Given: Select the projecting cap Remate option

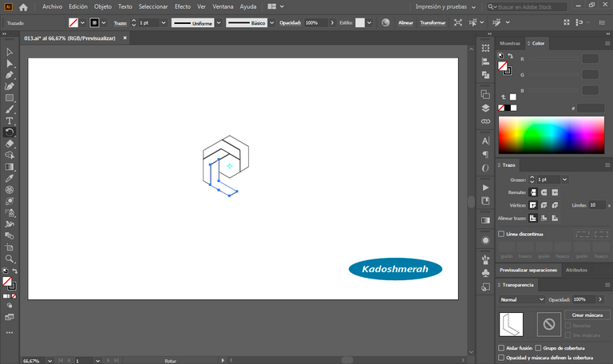Looking at the screenshot, I should [x=555, y=192].
